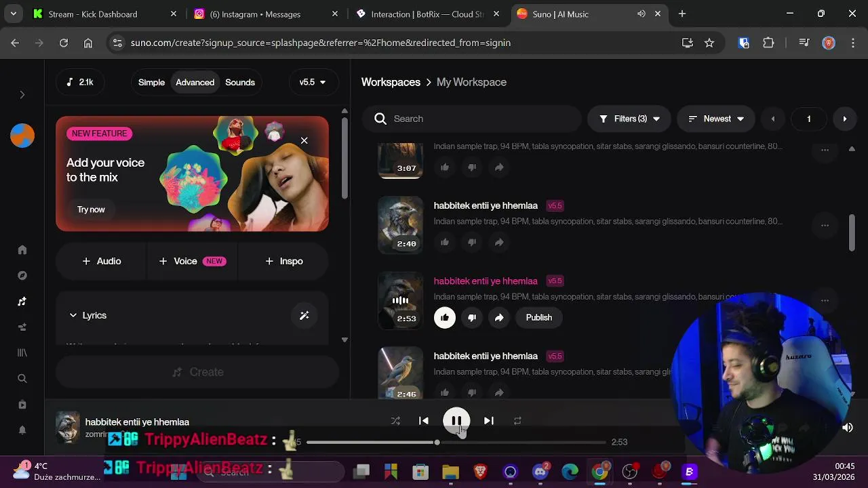Open the browser tab search dropdown

point(13,14)
